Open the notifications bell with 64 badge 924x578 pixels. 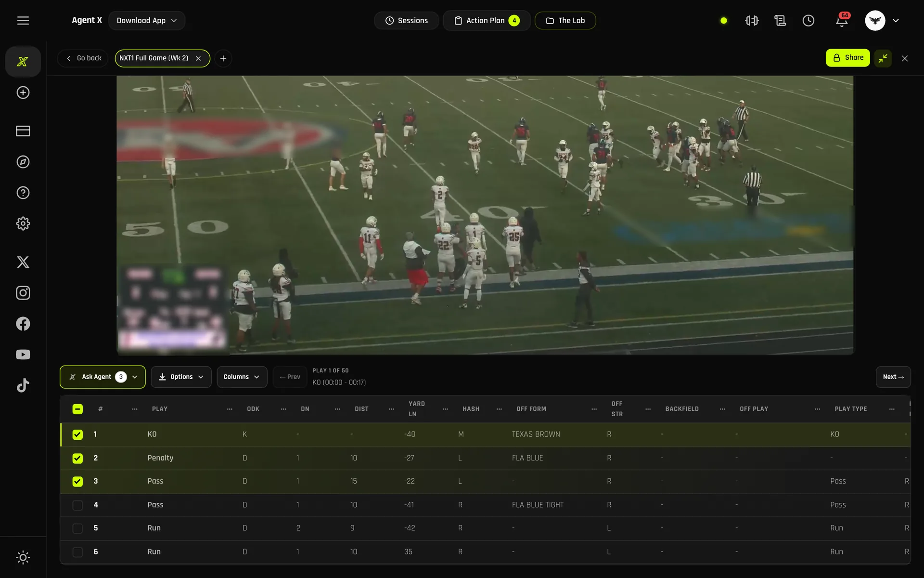[x=842, y=20]
